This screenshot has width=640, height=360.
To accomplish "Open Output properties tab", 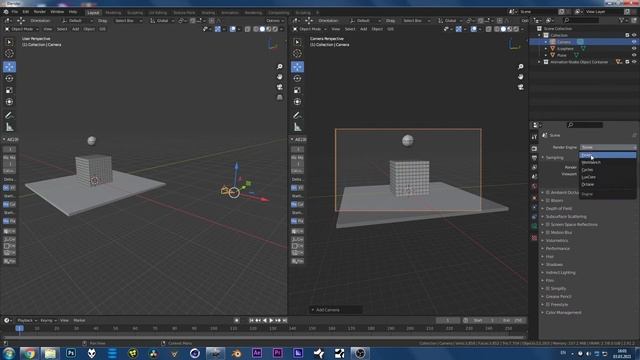I will click(x=534, y=158).
